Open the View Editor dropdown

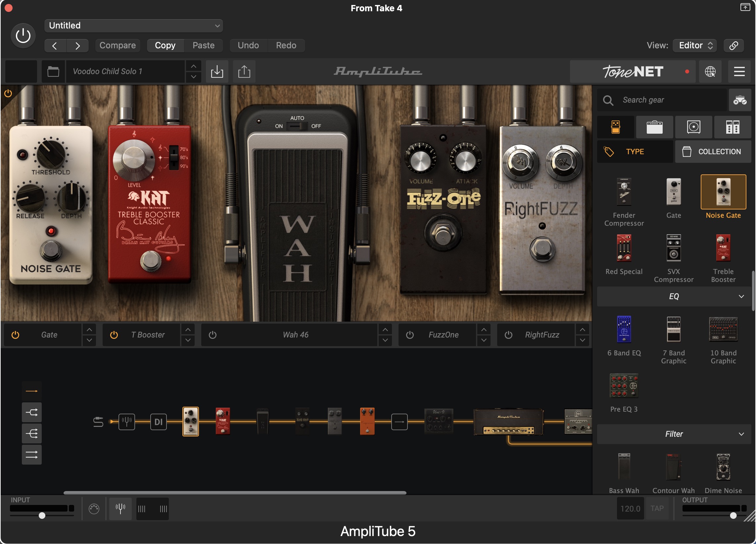click(695, 46)
